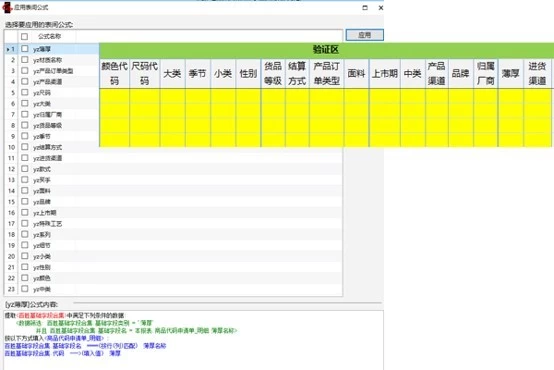Screen dimensions: 554x370
Task: Click the green 验证区 header bar
Action: [326, 49]
